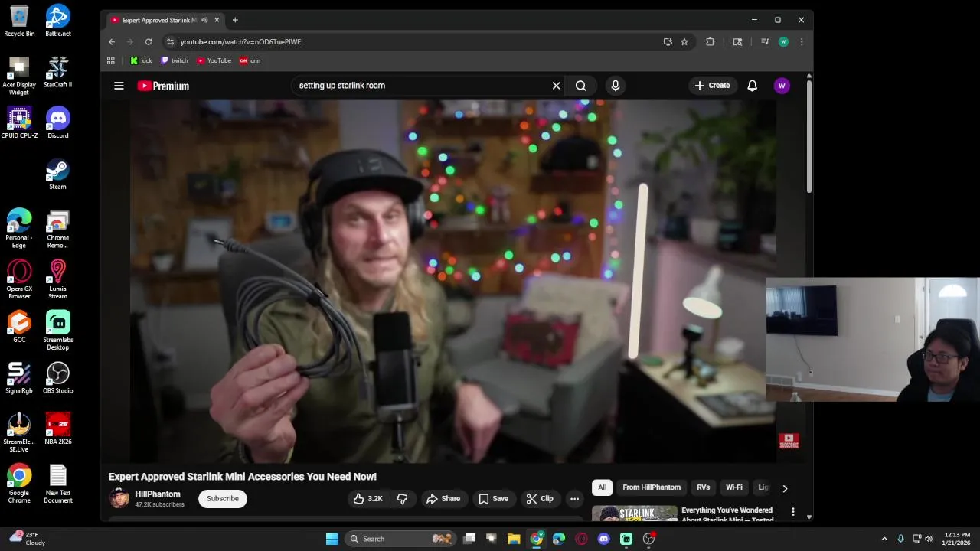Like the video with thumbs up
The height and width of the screenshot is (551, 980).
coord(367,499)
